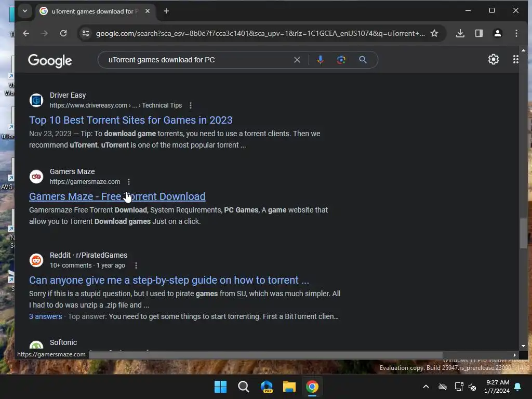Screen dimensions: 532x399
Task: Open Top 10 Best Torrent Sites link
Action: point(130,120)
